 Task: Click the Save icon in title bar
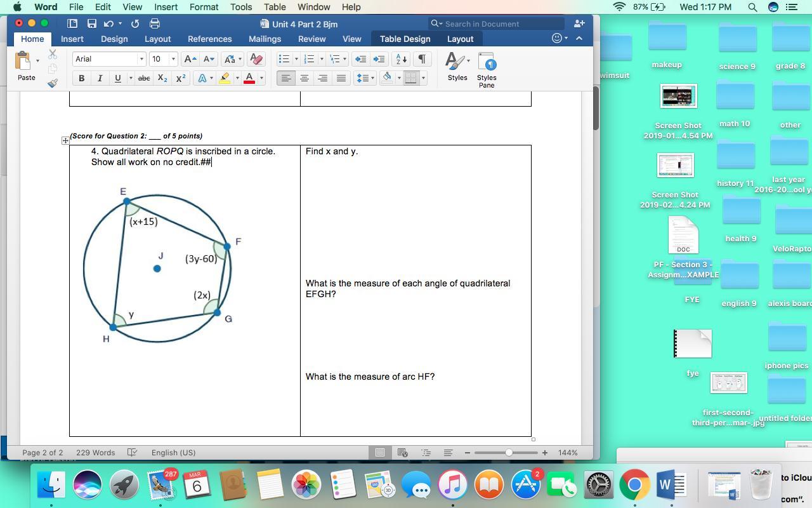(x=92, y=23)
